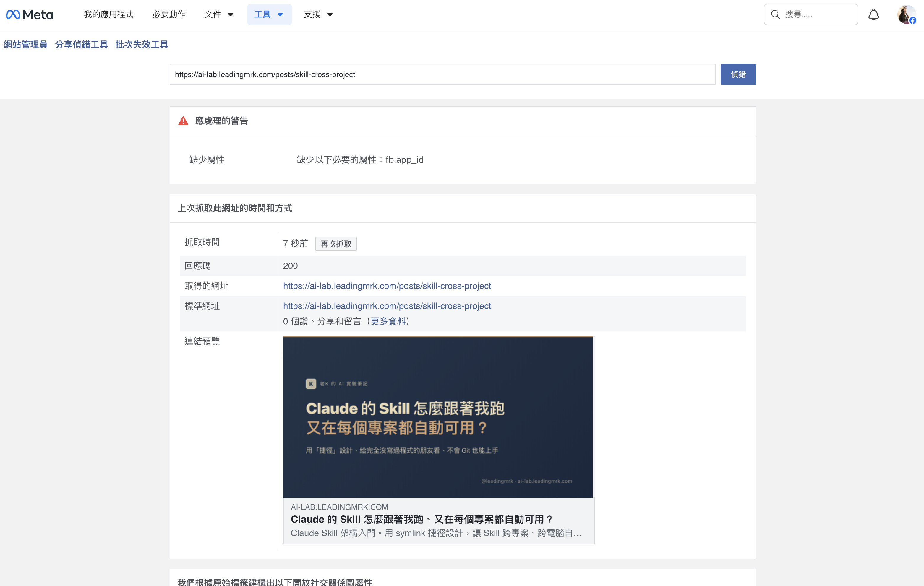The width and height of the screenshot is (924, 586).
Task: Expand the 工具 dropdown menu
Action: [x=269, y=14]
